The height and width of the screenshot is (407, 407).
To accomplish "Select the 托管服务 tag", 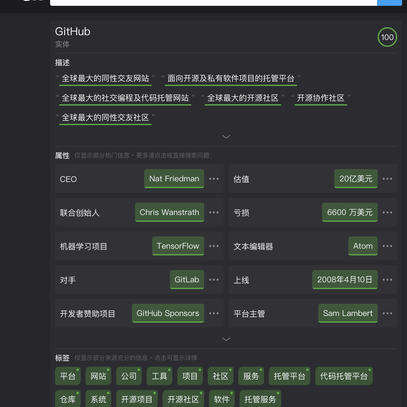I will point(260,399).
